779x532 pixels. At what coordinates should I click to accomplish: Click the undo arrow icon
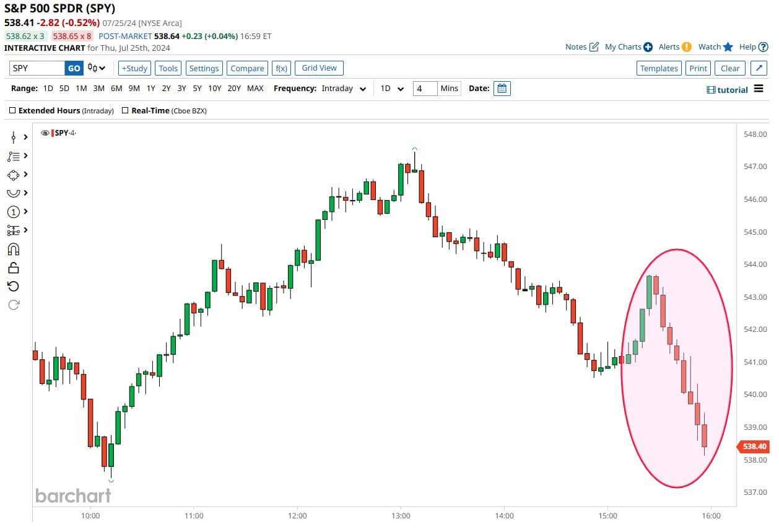13,286
